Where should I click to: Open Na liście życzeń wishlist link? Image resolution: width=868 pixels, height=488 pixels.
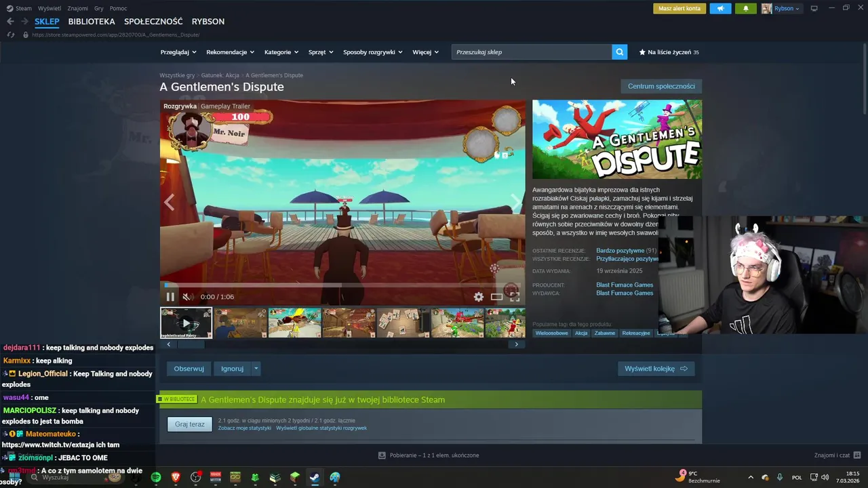point(669,52)
